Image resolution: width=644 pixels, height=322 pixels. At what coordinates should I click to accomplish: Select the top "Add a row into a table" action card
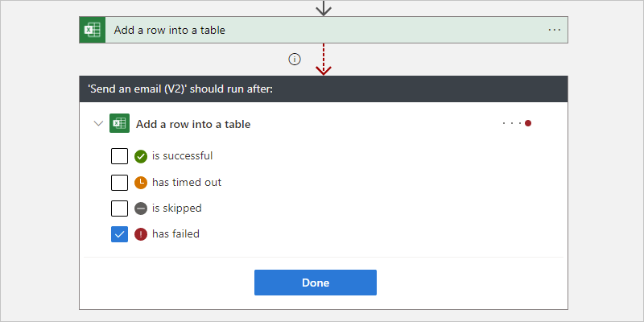(x=322, y=30)
